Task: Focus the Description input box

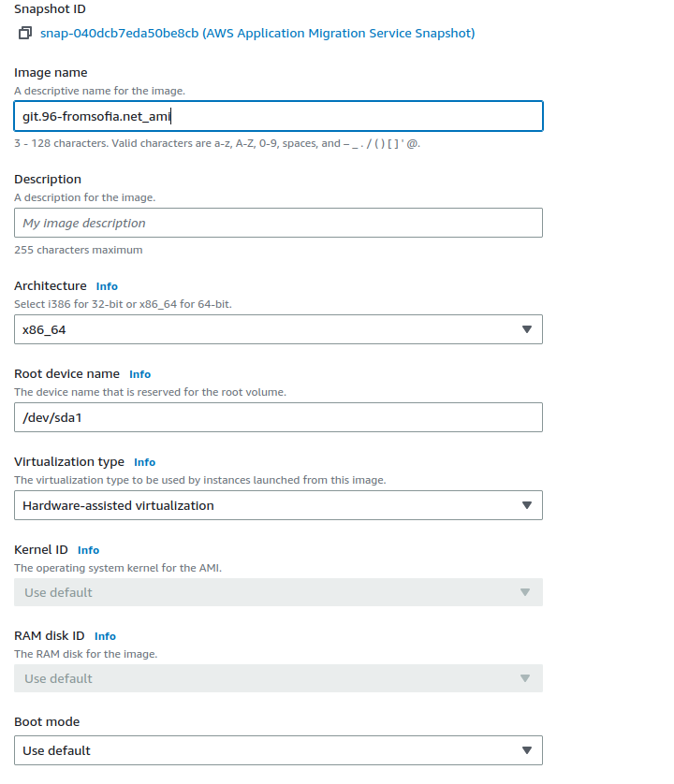Action: [278, 223]
